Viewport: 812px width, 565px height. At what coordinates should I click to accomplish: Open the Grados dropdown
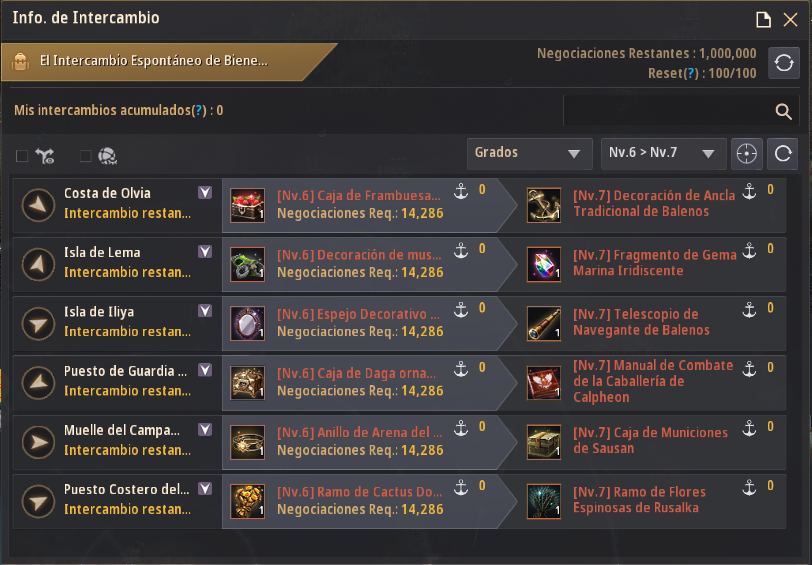click(x=529, y=154)
